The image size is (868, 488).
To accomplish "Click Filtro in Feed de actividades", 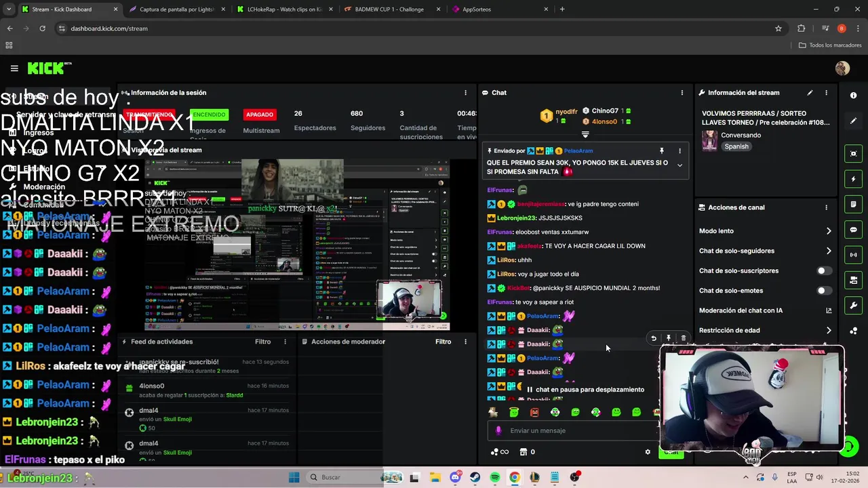I will point(262,342).
